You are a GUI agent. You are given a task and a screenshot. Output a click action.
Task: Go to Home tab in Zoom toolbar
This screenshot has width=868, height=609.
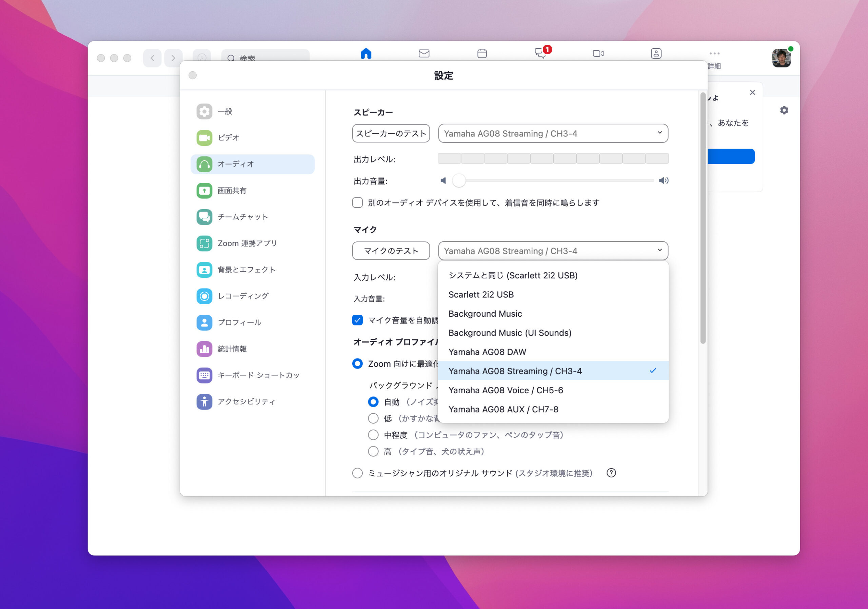click(x=366, y=53)
